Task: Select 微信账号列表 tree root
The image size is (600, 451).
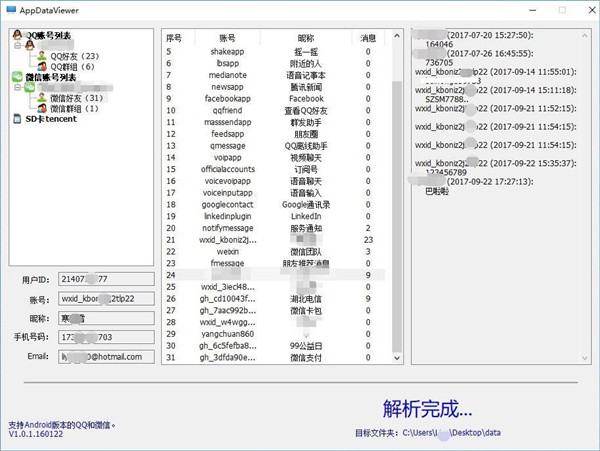Action: pyautogui.click(x=51, y=77)
